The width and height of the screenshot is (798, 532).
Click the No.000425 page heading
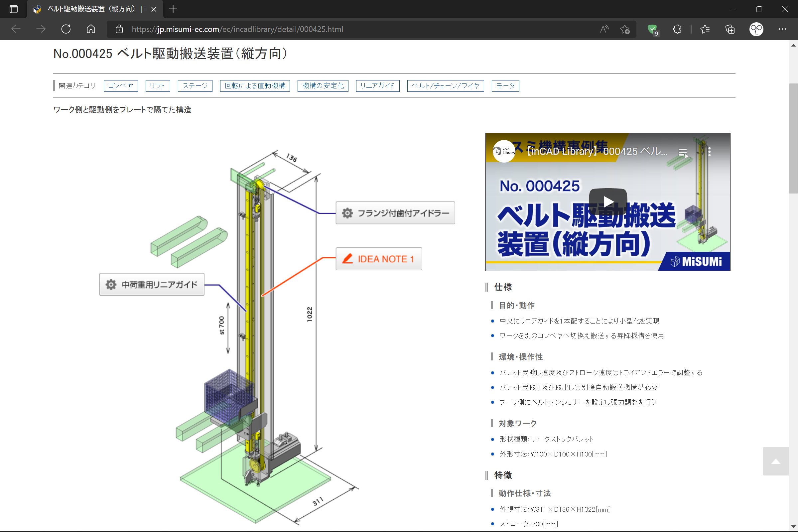[x=170, y=54]
